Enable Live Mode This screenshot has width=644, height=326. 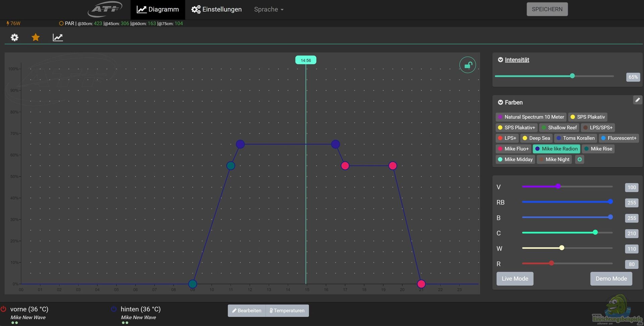pyautogui.click(x=515, y=279)
